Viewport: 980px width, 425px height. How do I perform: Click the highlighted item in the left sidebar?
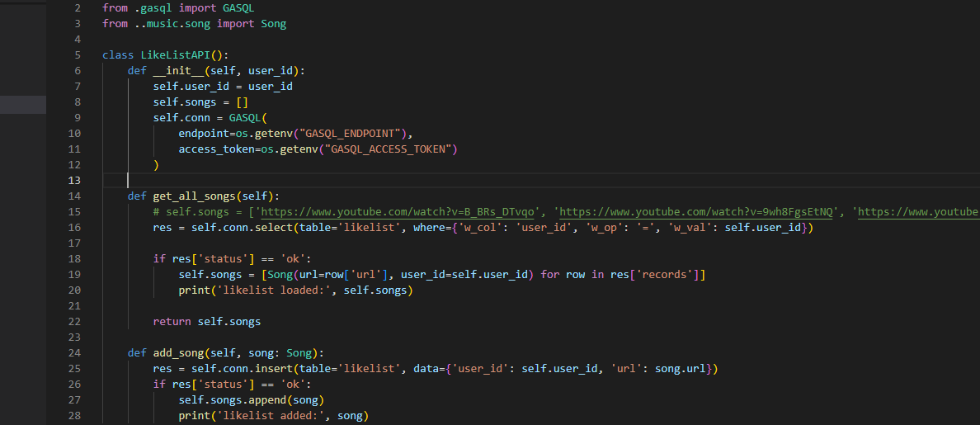pyautogui.click(x=23, y=104)
